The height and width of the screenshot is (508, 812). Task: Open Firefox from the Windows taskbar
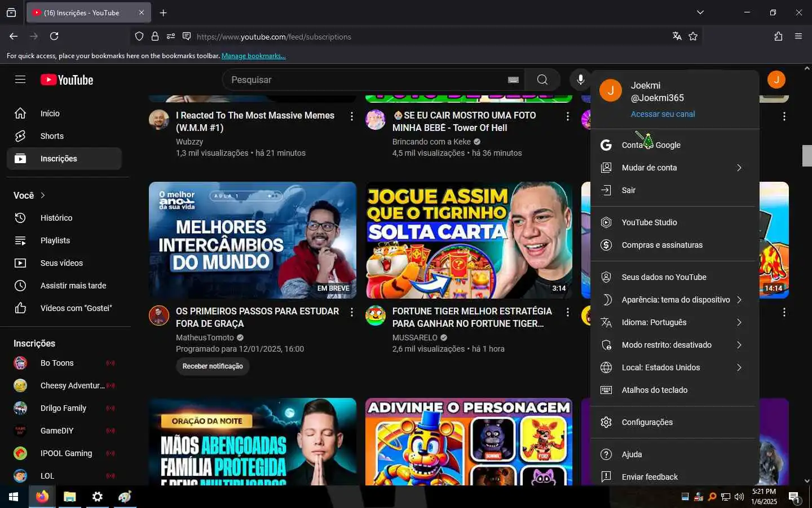coord(42,497)
